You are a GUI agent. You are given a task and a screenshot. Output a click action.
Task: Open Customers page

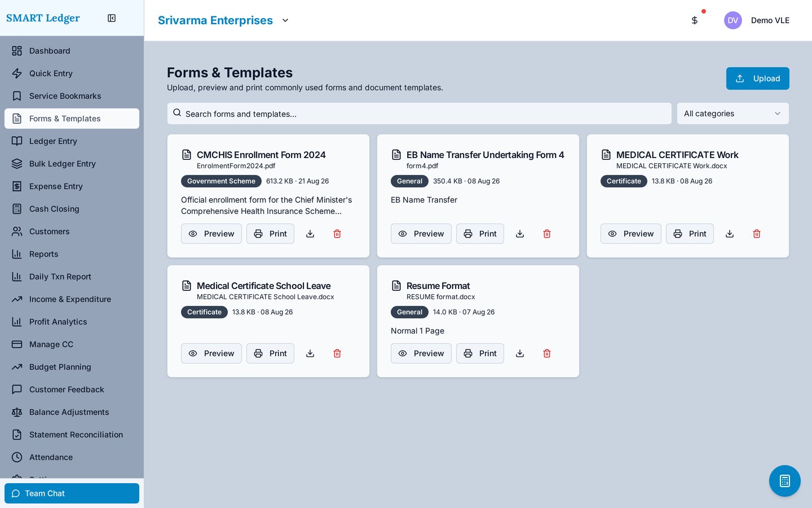pyautogui.click(x=72, y=231)
